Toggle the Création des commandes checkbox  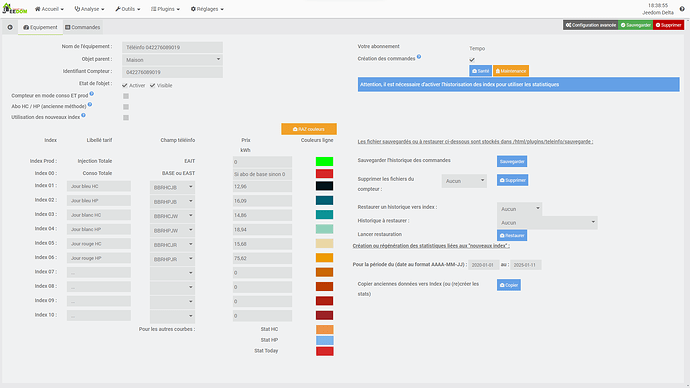click(472, 60)
